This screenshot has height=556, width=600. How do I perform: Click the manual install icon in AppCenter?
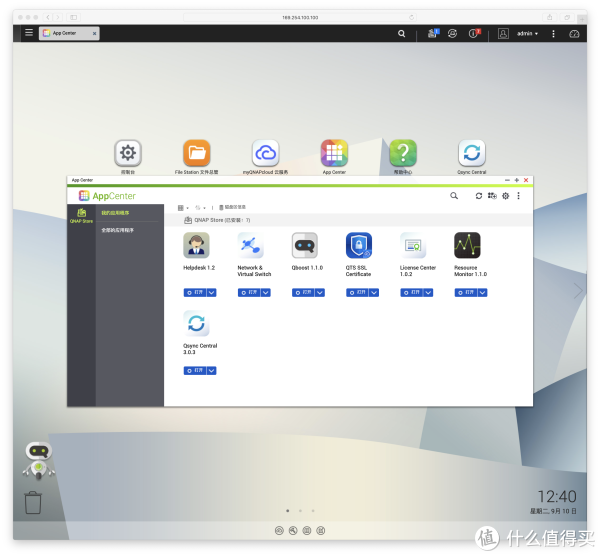(492, 196)
